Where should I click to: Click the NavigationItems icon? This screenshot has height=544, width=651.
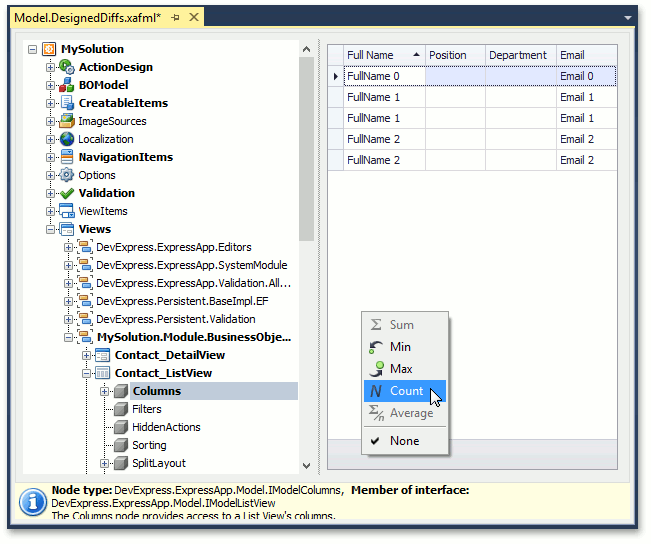(x=66, y=157)
